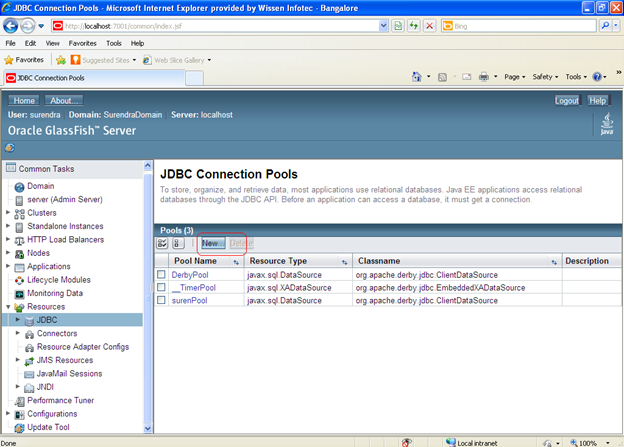Click the HTTP Load Balancers scale icon
The width and height of the screenshot is (624, 447).
pyautogui.click(x=19, y=240)
